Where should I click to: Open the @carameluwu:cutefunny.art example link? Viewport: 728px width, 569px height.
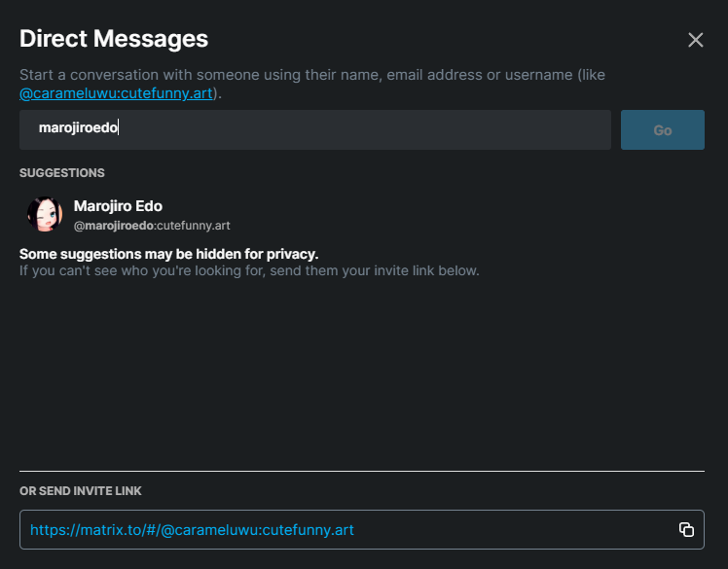[x=116, y=93]
